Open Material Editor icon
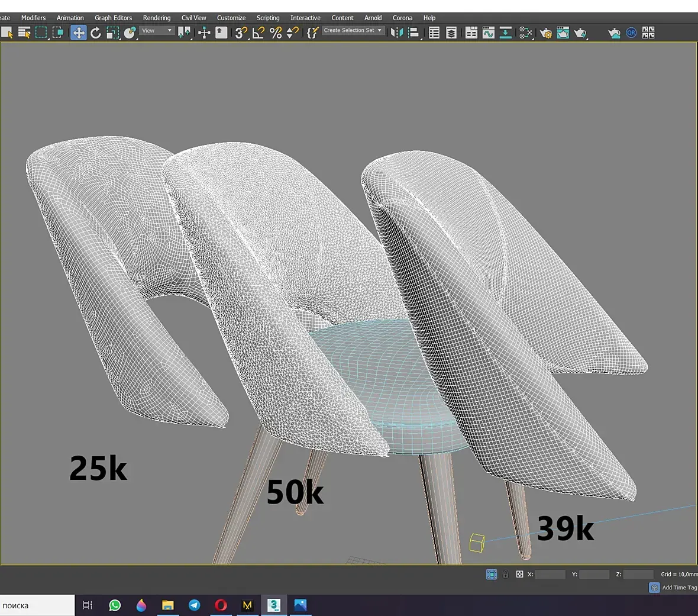 (x=525, y=33)
